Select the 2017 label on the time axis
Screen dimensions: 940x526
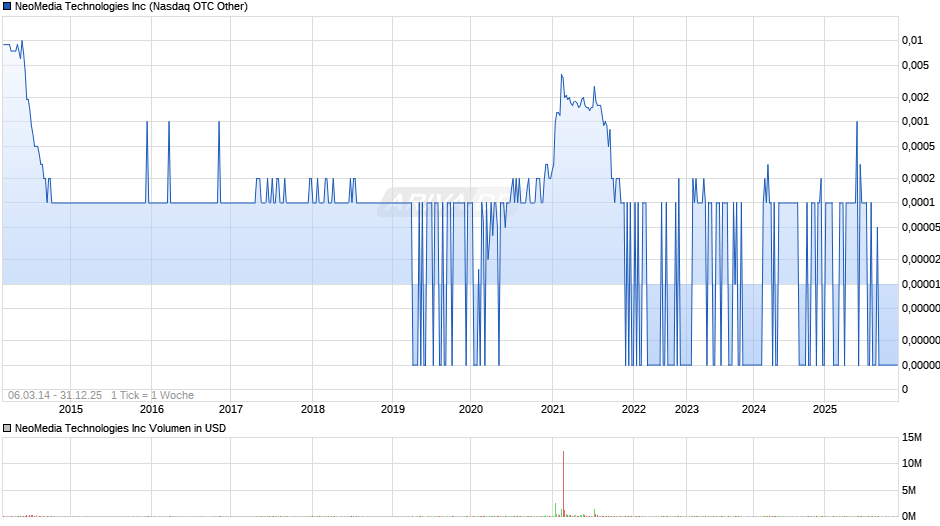point(231,409)
